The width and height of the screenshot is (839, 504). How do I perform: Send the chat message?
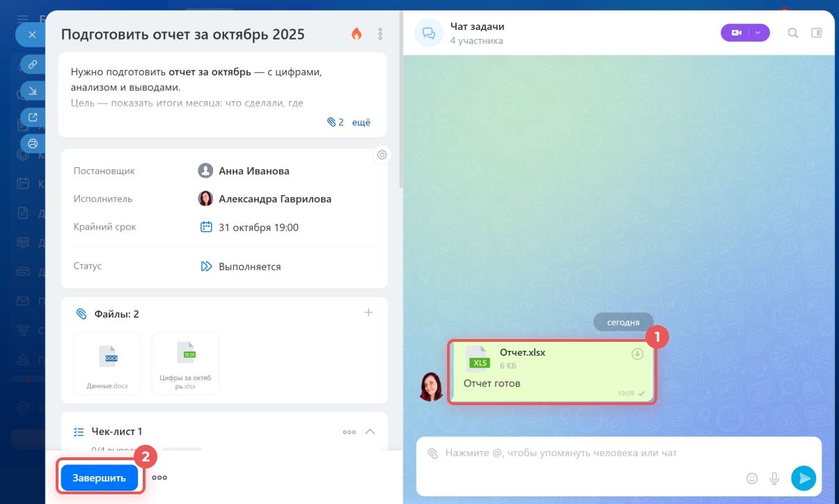tap(803, 478)
